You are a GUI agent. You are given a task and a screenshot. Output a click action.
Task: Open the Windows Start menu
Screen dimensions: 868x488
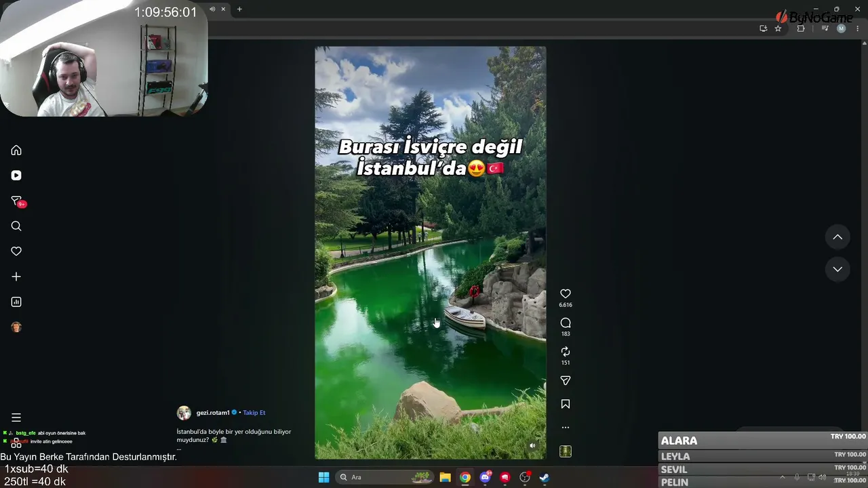tap(323, 477)
